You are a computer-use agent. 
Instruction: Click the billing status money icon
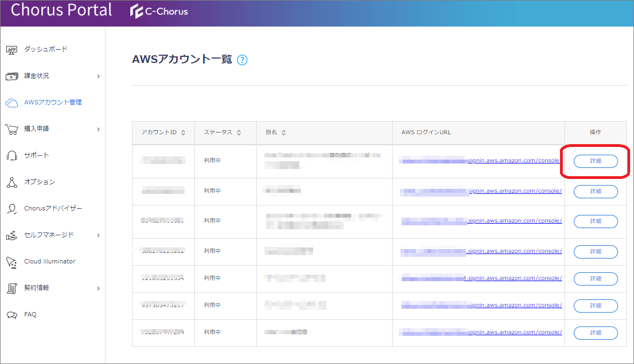(12, 76)
